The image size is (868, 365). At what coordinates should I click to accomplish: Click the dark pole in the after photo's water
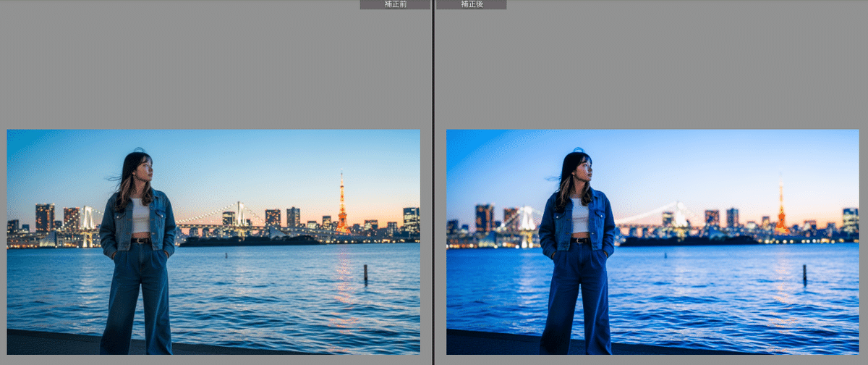(x=804, y=274)
